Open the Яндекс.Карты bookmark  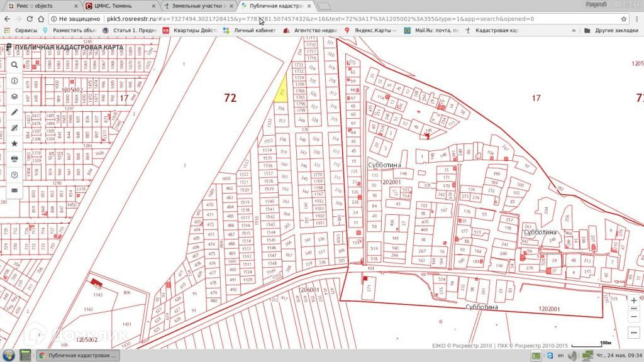coord(370,30)
